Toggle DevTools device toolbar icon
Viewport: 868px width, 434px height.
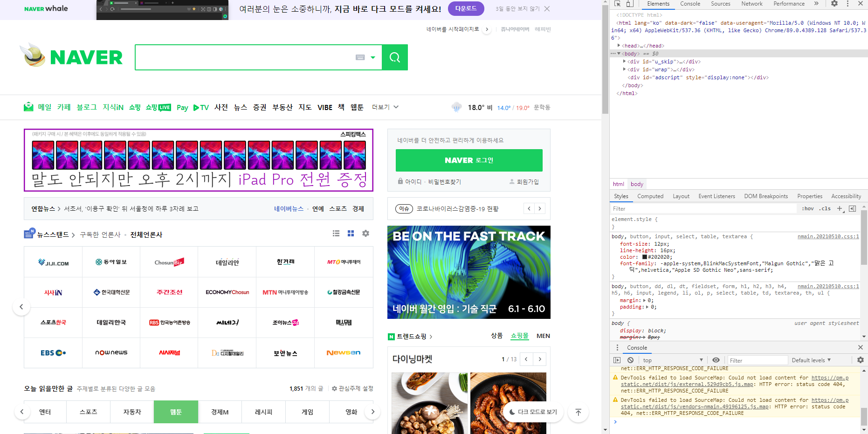click(x=630, y=4)
